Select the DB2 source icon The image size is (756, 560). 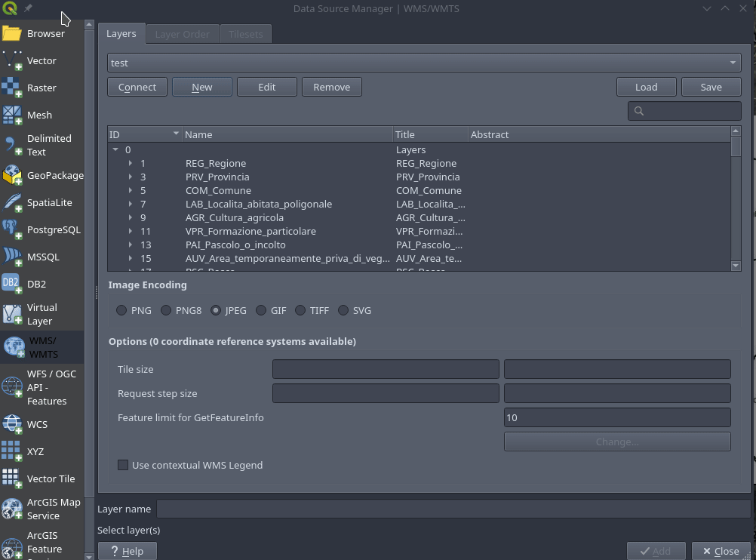(11, 284)
